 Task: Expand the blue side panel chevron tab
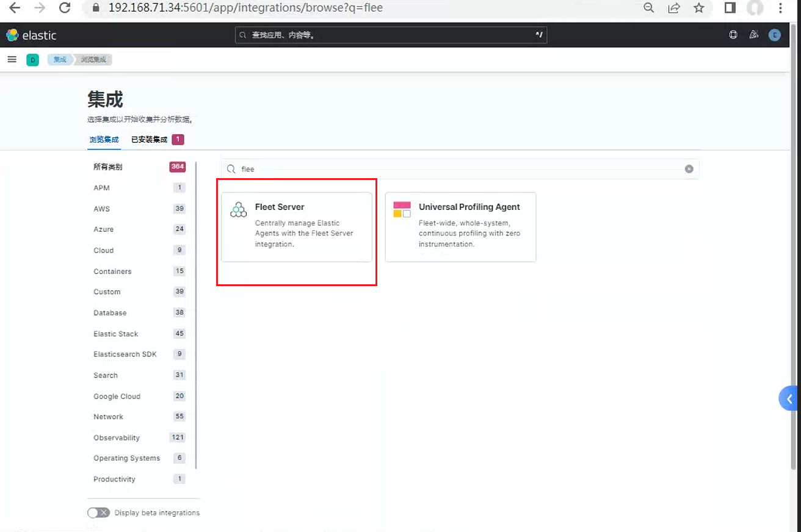point(789,399)
